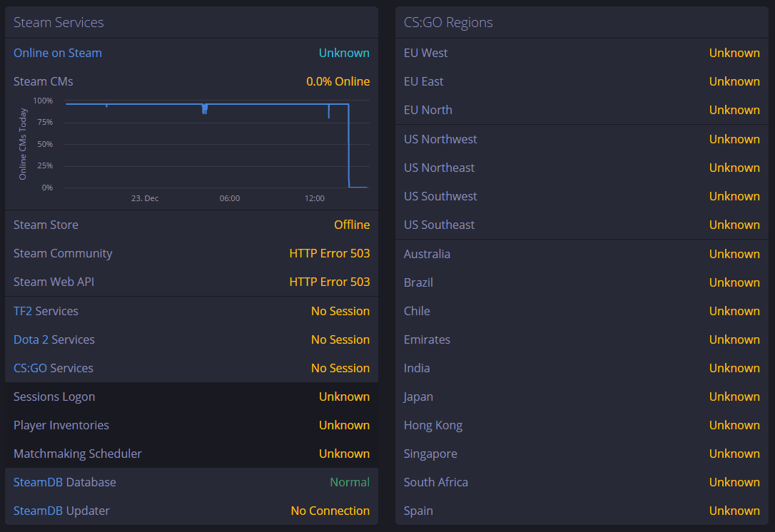Click the 0.0% Online status text
The height and width of the screenshot is (532, 775).
tap(338, 81)
